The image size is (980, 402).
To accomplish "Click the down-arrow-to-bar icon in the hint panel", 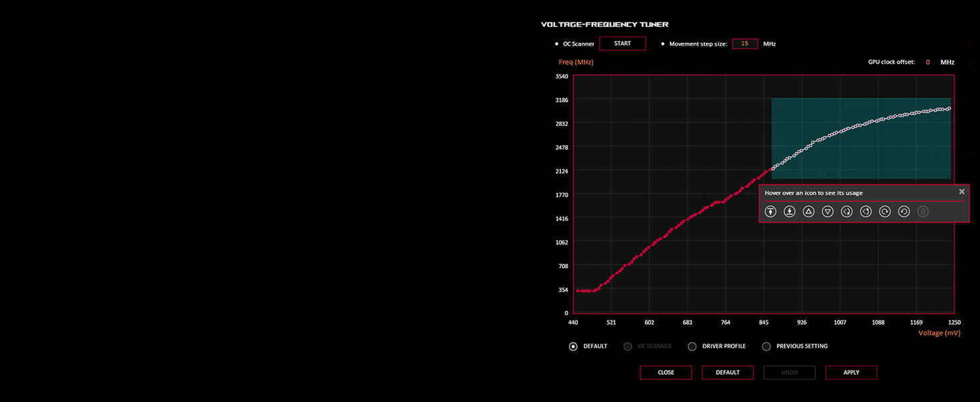I will click(x=789, y=212).
